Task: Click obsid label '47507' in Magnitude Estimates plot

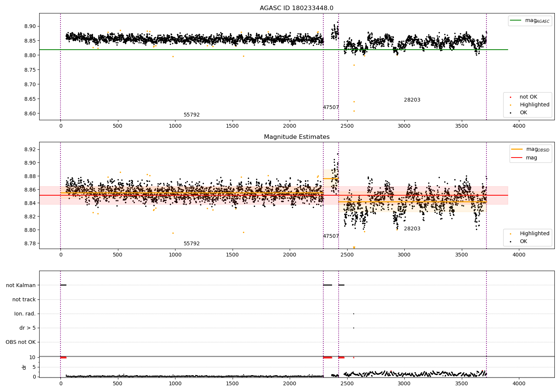Action: click(x=331, y=236)
